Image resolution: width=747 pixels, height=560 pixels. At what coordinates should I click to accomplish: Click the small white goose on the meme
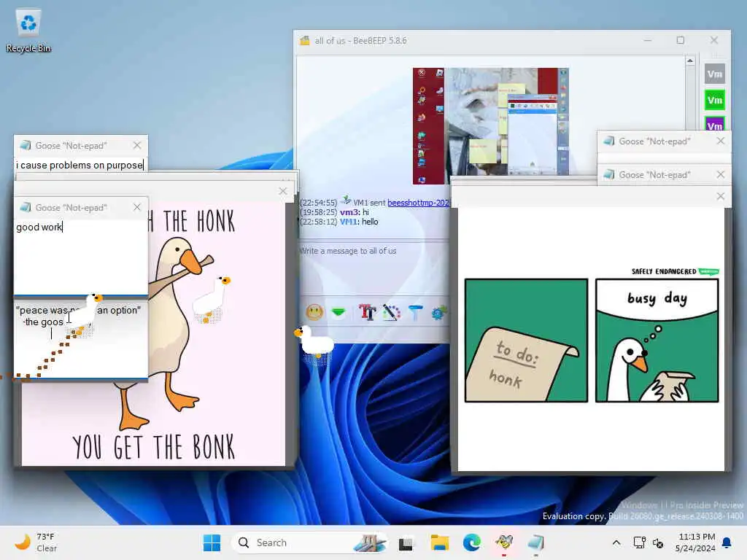tap(212, 298)
